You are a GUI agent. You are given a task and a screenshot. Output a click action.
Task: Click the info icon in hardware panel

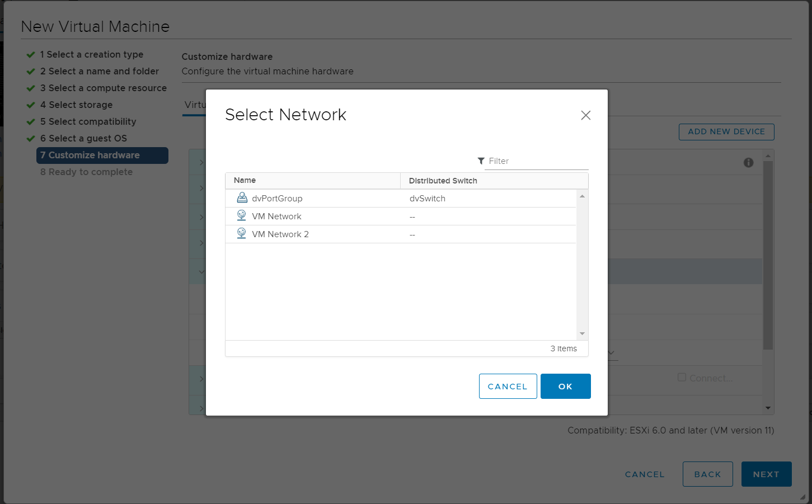coord(748,163)
